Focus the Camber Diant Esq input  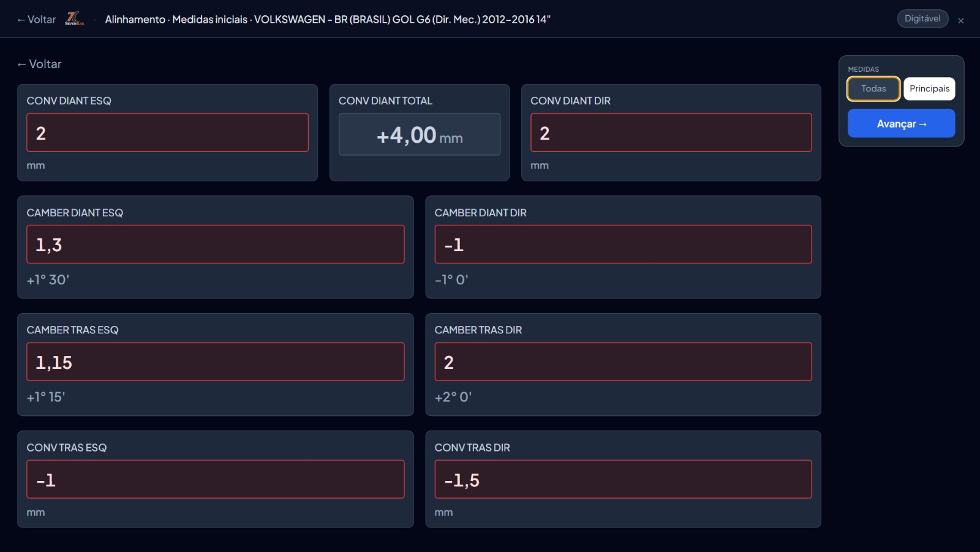pos(215,244)
